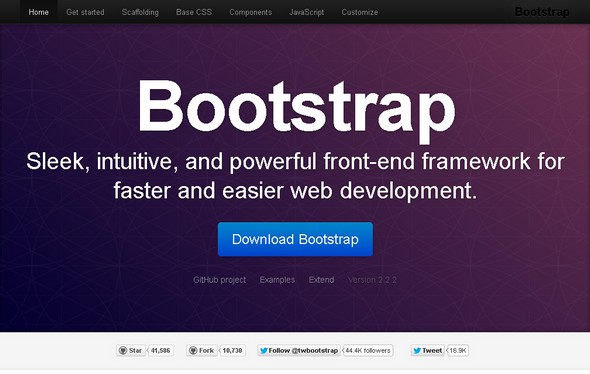Go to Get started page
The image size is (590, 374).
(85, 12)
